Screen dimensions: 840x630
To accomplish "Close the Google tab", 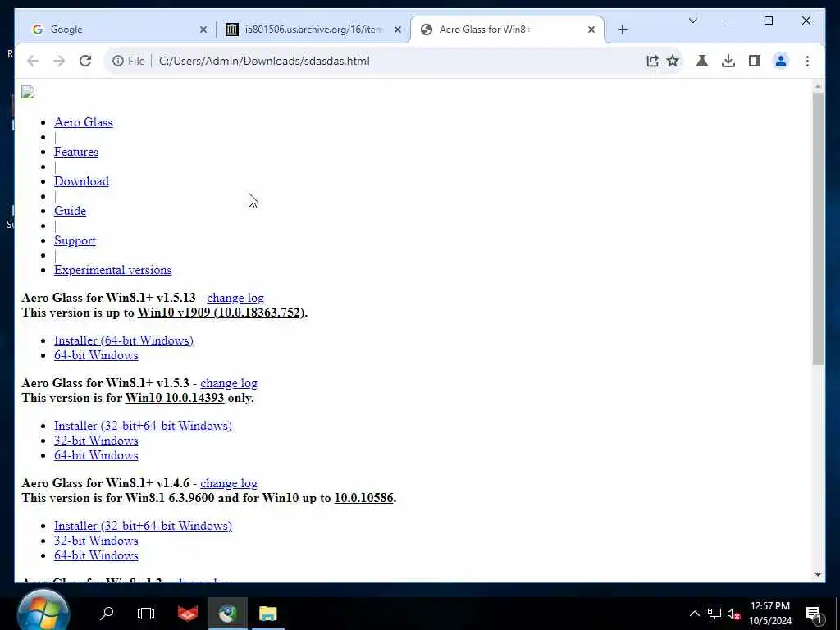I will (x=203, y=30).
